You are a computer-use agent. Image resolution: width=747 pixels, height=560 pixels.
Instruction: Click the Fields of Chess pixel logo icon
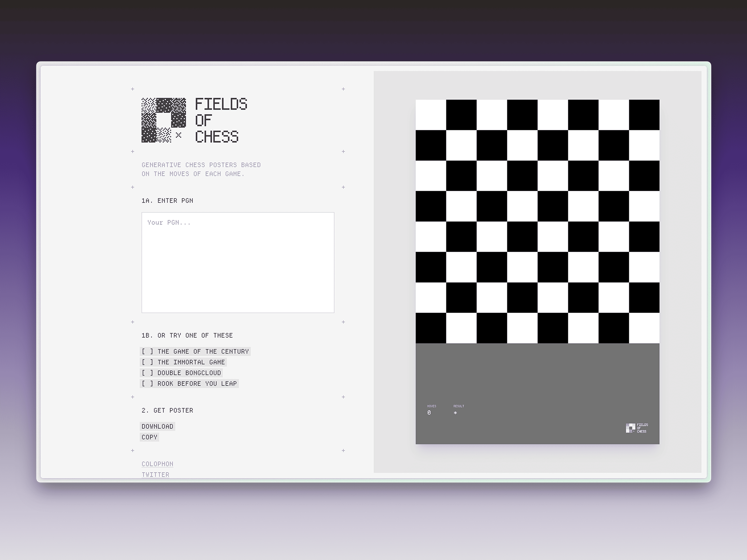click(163, 120)
